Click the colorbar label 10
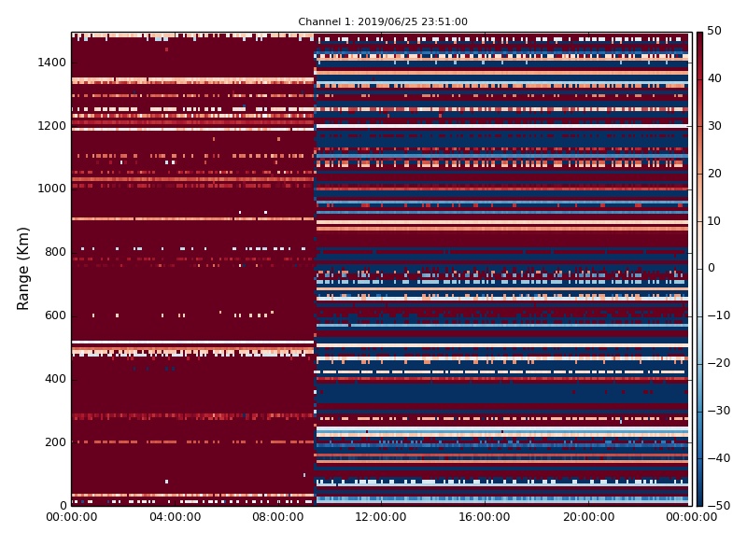747x560 pixels. (x=714, y=221)
